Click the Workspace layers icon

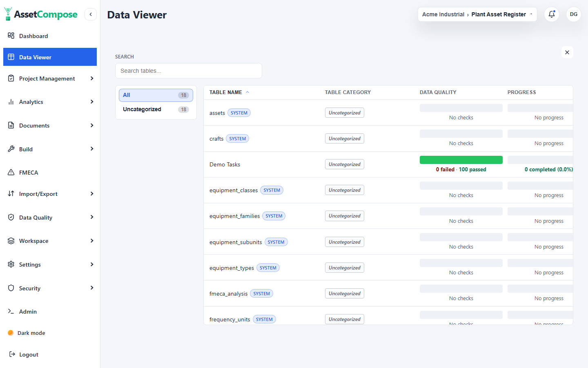11,241
